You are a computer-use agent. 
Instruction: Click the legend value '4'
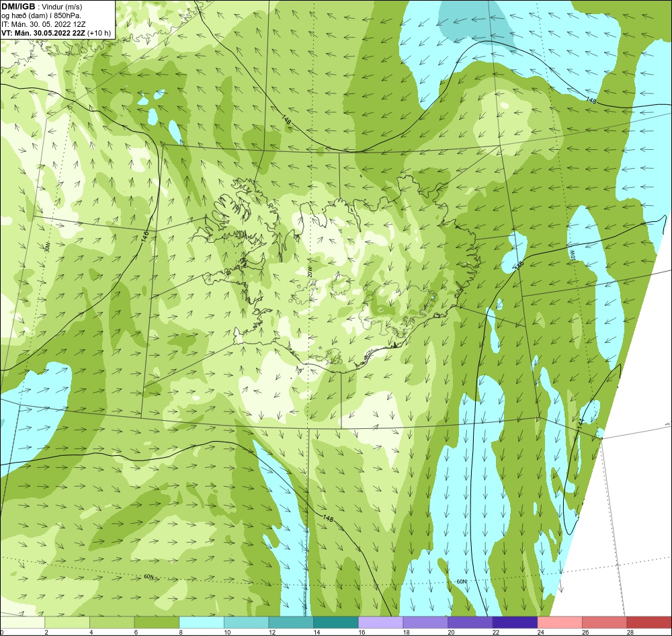pos(91,632)
